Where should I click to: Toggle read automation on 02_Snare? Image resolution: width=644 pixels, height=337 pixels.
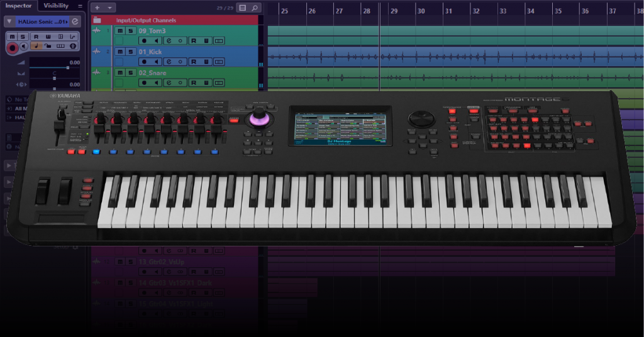193,83
